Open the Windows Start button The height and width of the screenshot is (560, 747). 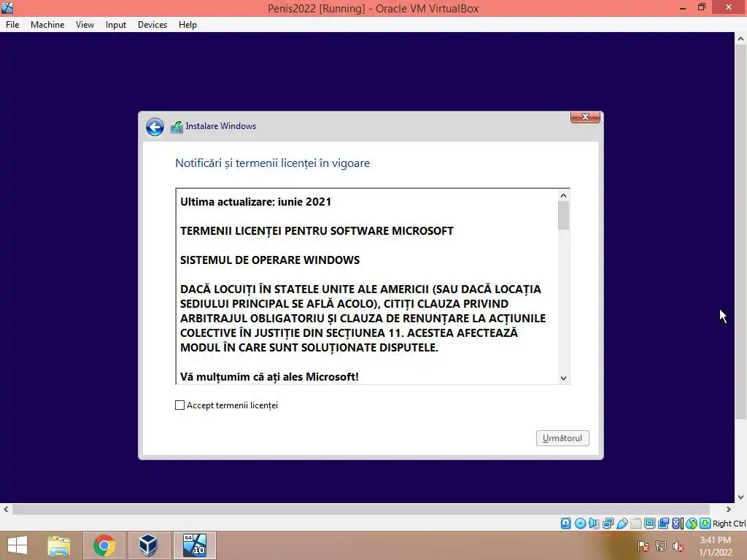tap(18, 545)
